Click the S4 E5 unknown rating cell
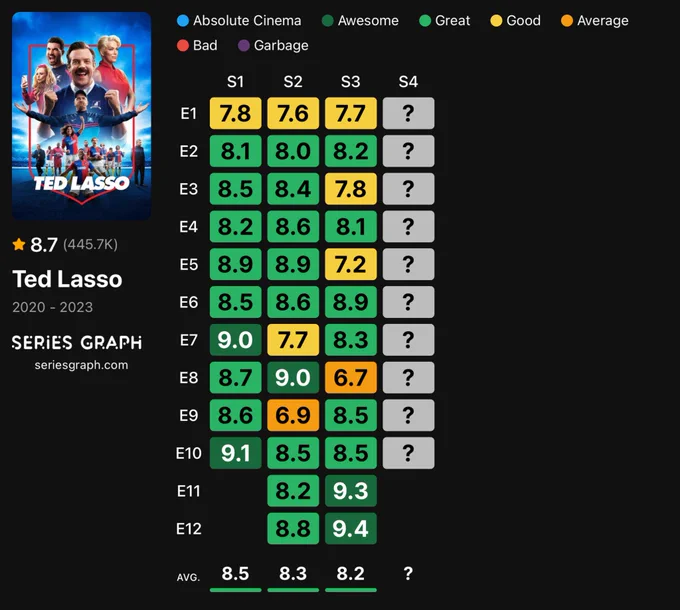Viewport: 680px width, 610px height. [409, 264]
